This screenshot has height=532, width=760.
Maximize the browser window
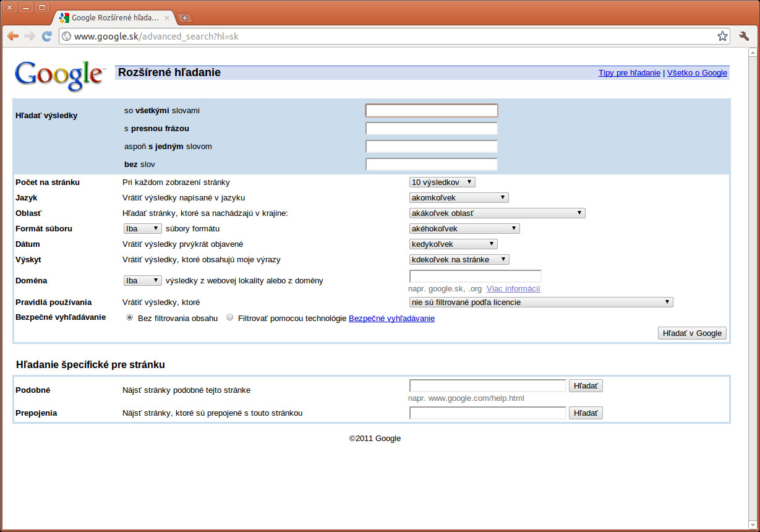[41, 7]
